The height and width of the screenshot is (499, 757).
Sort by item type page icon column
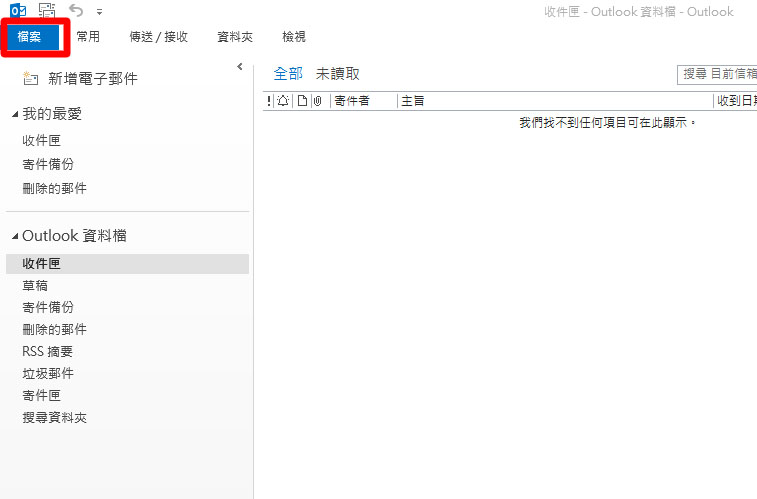(302, 101)
